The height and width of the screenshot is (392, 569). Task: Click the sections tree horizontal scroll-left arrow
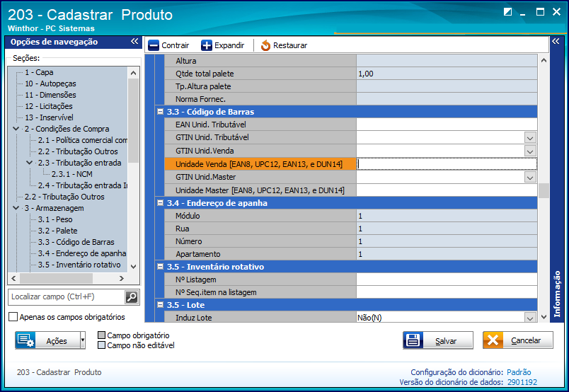pos(13,278)
